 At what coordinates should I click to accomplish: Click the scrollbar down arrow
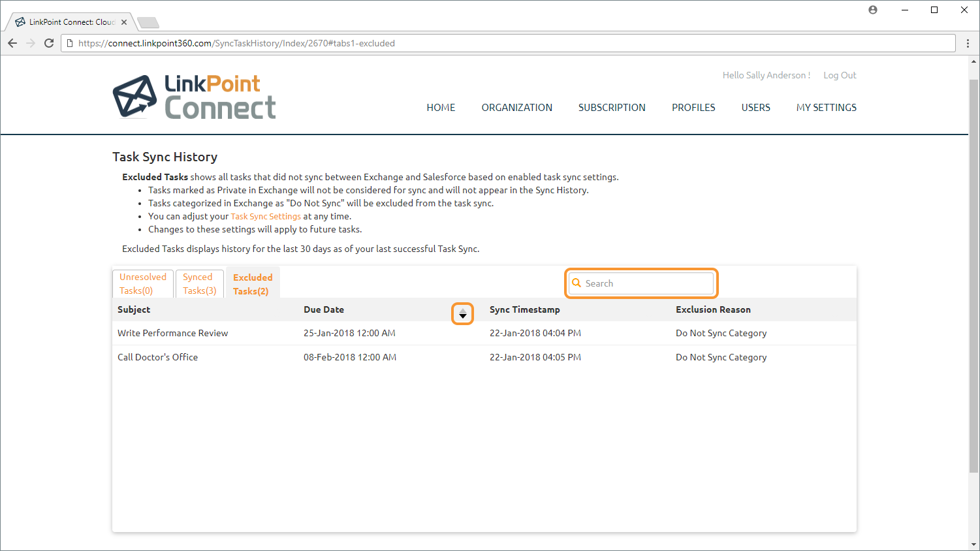(x=973, y=544)
